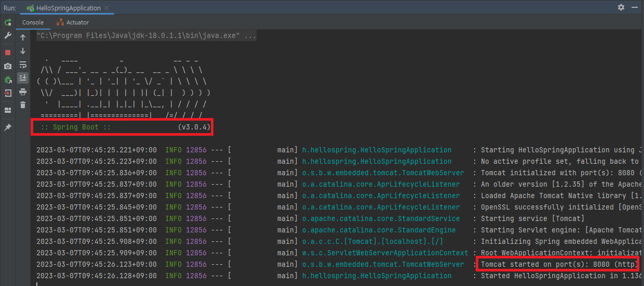
Task: Click 'Starting service [Tomcat]' log message
Action: [533, 218]
